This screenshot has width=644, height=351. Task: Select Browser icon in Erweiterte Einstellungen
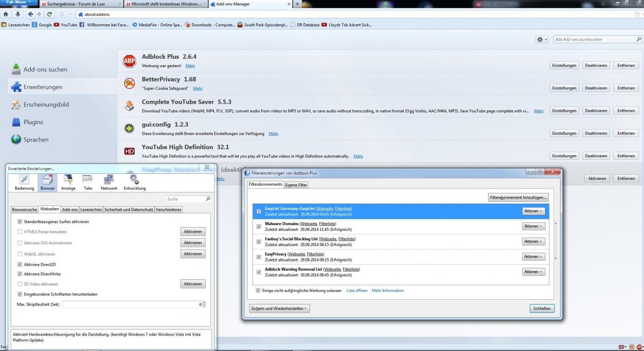[47, 183]
